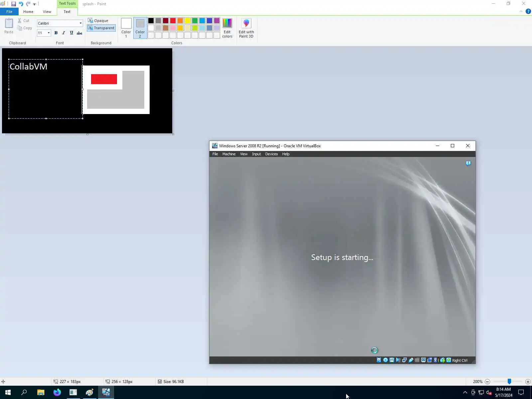532x399 pixels.
Task: Collapse the Paint ribbon with the chevron
Action: pos(521,11)
